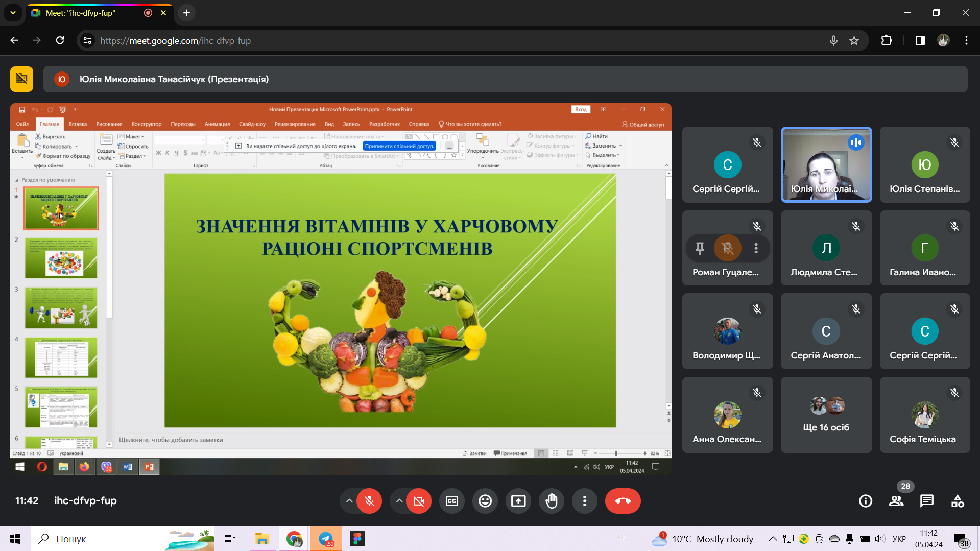Bookmark page with star icon
The width and height of the screenshot is (980, 551).
pos(854,40)
